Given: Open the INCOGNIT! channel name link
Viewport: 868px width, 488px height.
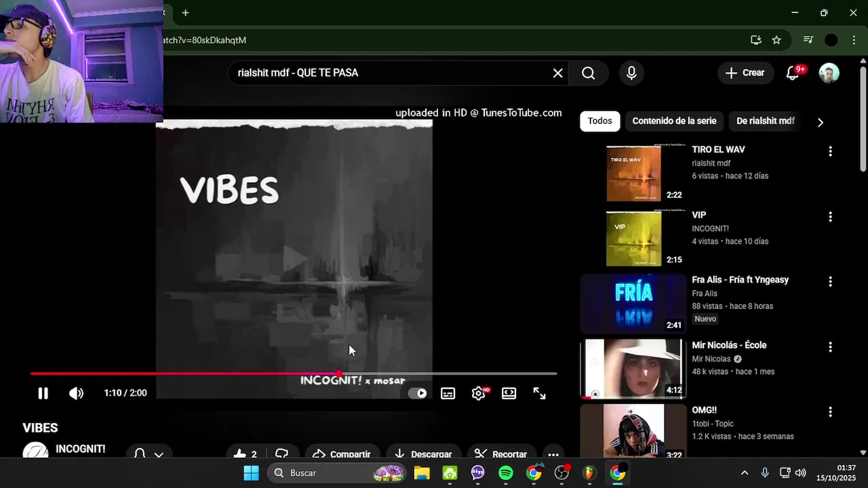Looking at the screenshot, I should (80, 449).
